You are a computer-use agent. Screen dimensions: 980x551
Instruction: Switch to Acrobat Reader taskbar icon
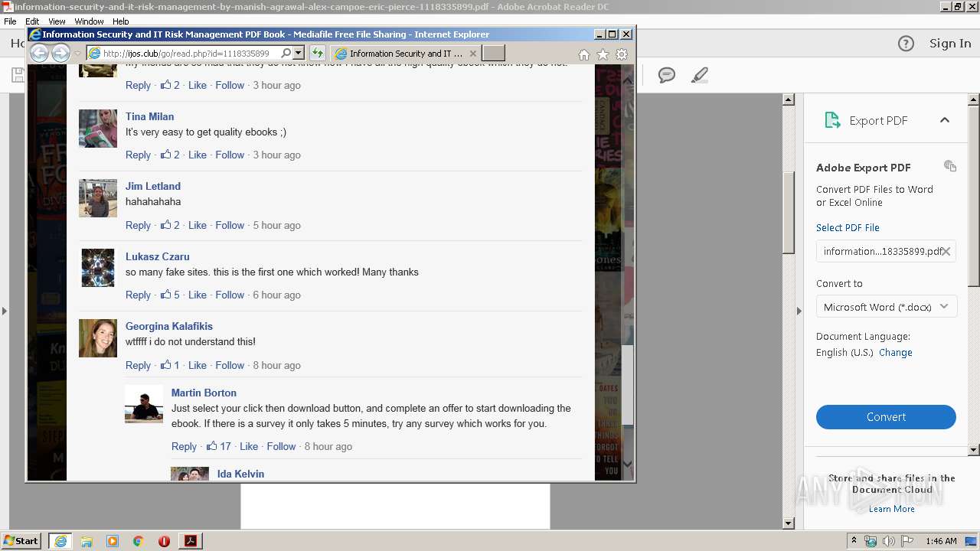(x=191, y=541)
